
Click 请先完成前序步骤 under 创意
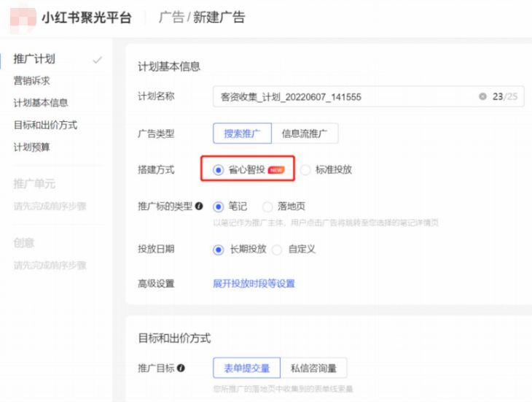click(50, 265)
